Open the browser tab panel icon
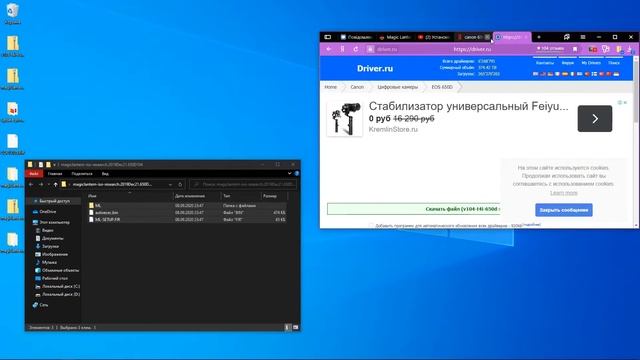Image resolution: width=640 pixels, height=360 pixels. point(327,37)
